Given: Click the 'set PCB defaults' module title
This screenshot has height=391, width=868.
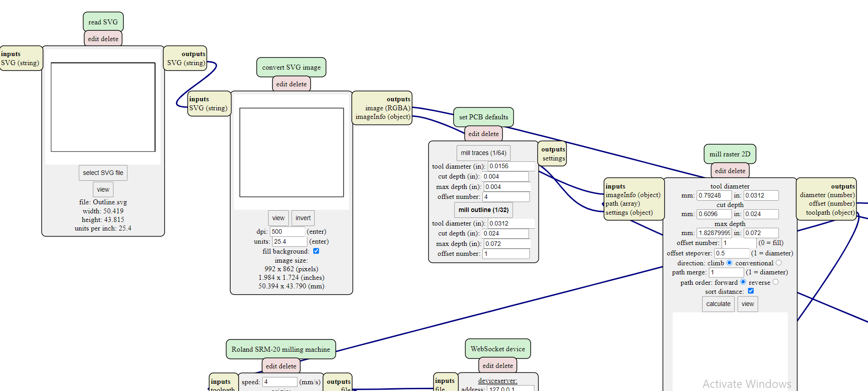Looking at the screenshot, I should pyautogui.click(x=483, y=117).
